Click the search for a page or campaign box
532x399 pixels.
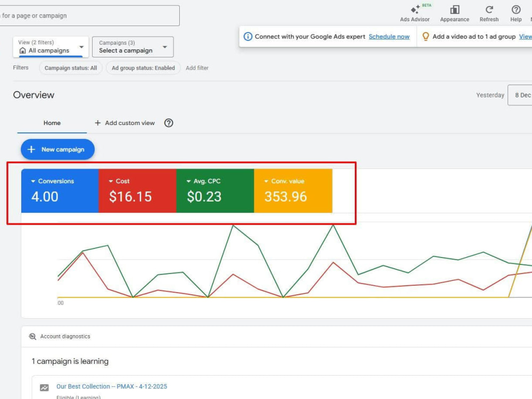click(89, 15)
